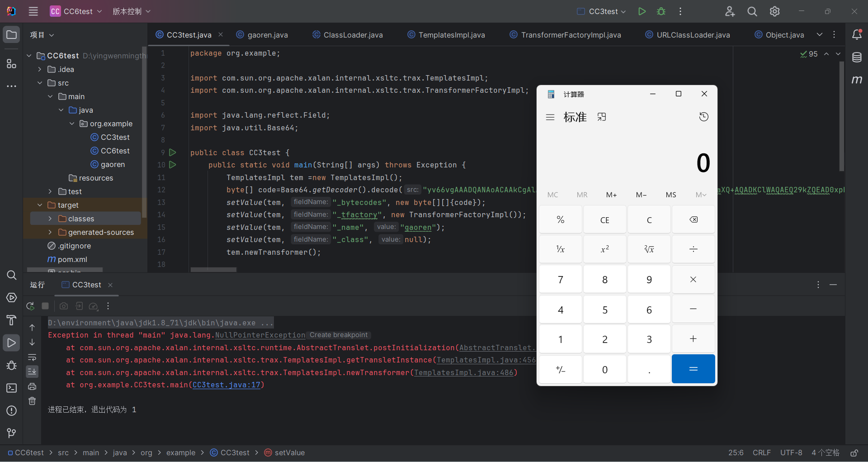The image size is (868, 462).
Task: Clear the console with trash icon
Action: coord(32,401)
